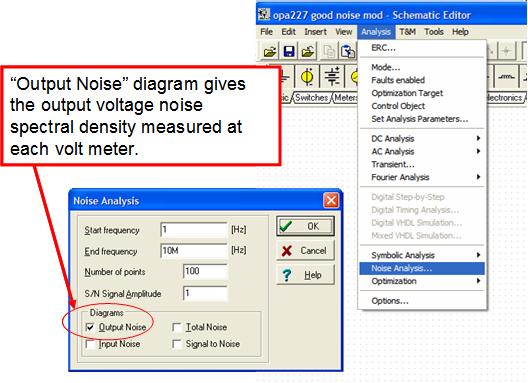Enable the Total Noise checkbox
This screenshot has width=528, height=383.
177,327
